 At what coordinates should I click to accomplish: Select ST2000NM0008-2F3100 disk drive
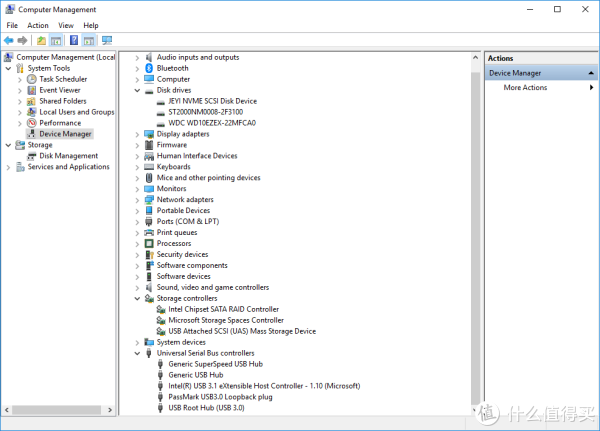click(x=205, y=112)
